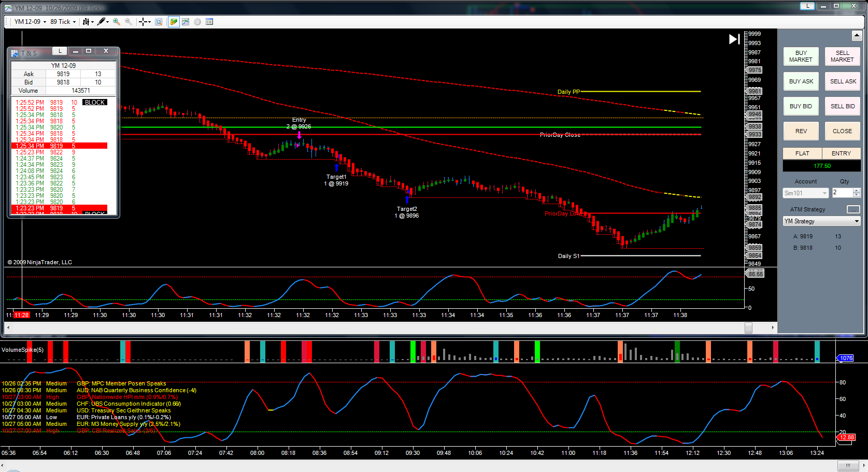Screen dimensions: 868x472
Task: Click the CLOSE position button
Action: click(842, 131)
